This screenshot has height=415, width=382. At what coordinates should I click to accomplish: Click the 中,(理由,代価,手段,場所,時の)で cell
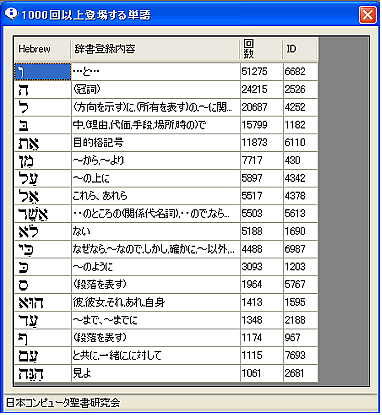156,125
